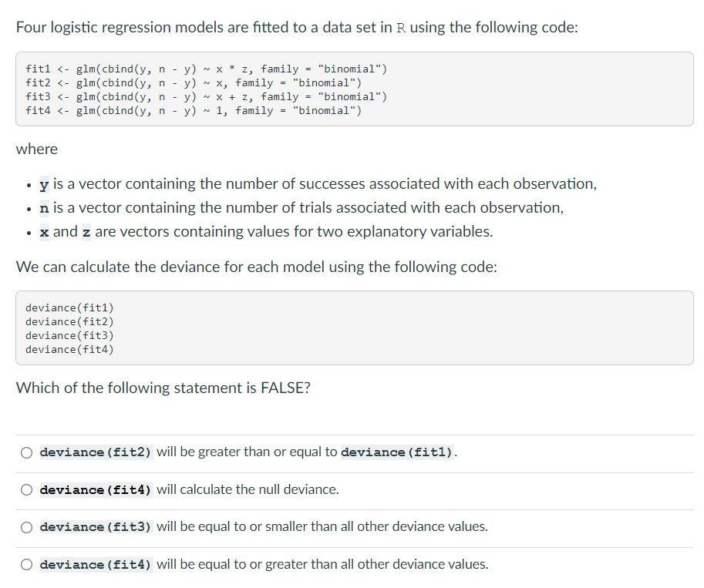Click the fit2 glm code line
Image resolution: width=704 pixels, height=588 pixels.
coord(193,83)
